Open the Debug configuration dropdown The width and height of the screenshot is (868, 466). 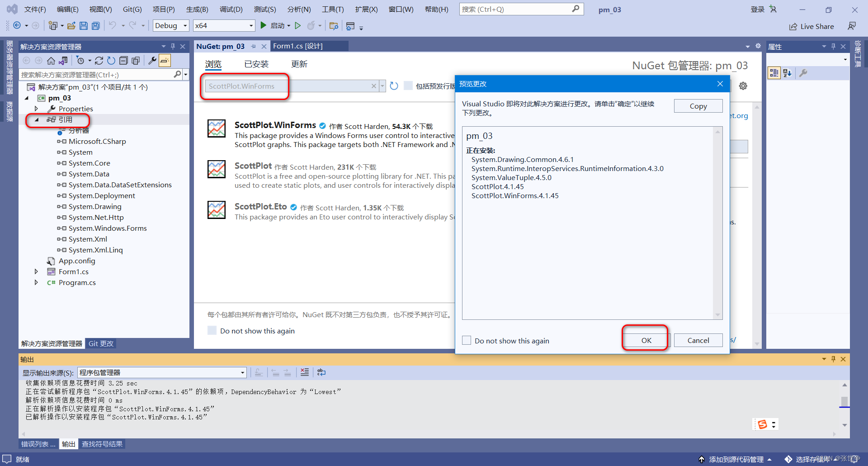click(171, 26)
